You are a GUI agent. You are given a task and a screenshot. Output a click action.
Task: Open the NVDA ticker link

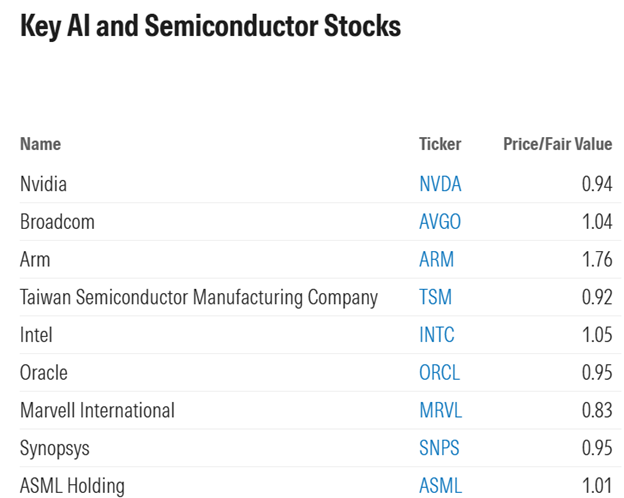(x=440, y=184)
